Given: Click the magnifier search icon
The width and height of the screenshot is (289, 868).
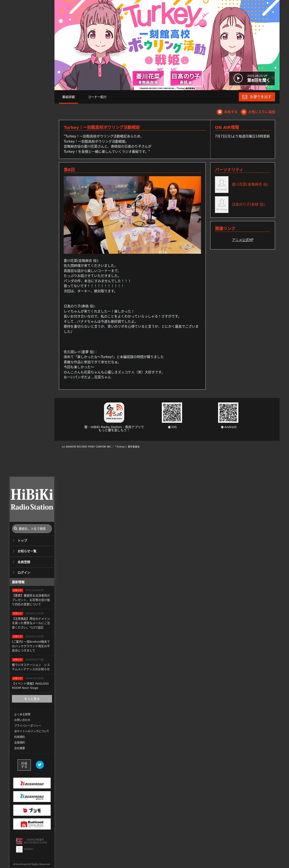Looking at the screenshot, I should click(x=16, y=529).
